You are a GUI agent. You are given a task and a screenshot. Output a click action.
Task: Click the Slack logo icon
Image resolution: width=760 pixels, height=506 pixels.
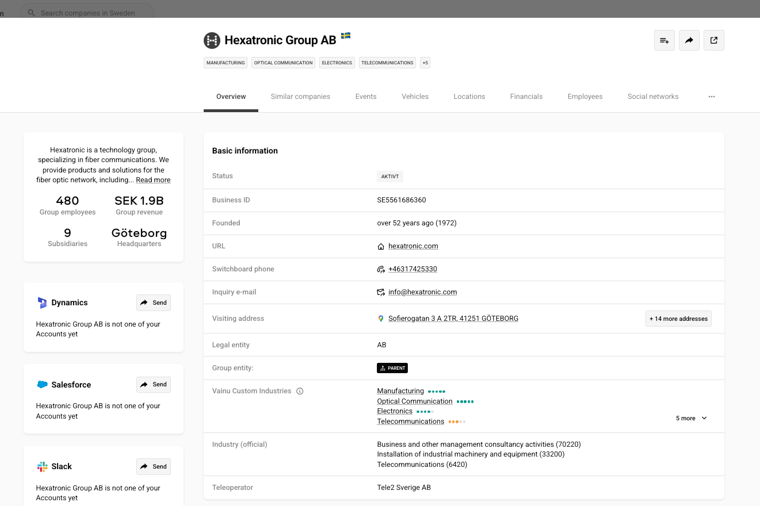pos(42,467)
